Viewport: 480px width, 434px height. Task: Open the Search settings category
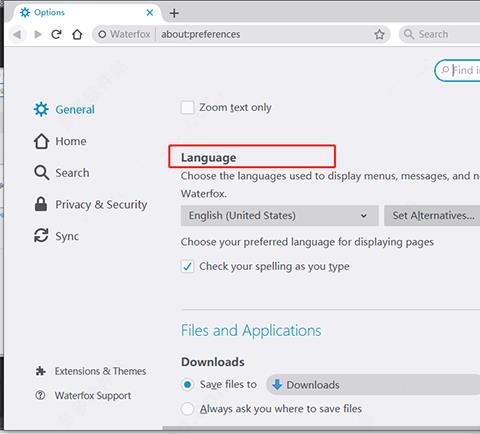pyautogui.click(x=62, y=173)
